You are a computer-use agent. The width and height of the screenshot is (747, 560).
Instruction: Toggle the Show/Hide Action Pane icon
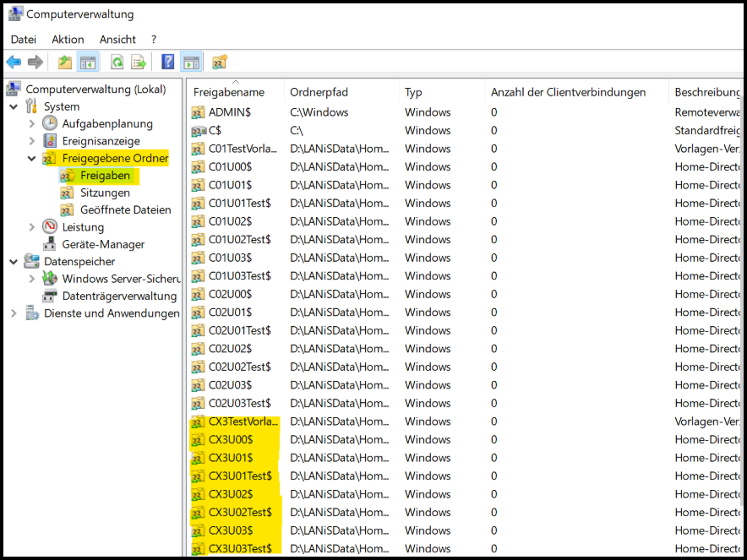pos(191,62)
